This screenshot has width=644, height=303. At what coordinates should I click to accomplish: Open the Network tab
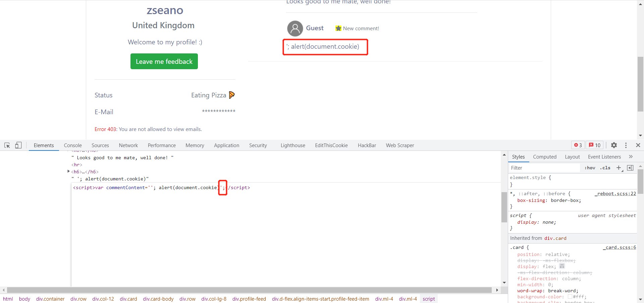[128, 145]
